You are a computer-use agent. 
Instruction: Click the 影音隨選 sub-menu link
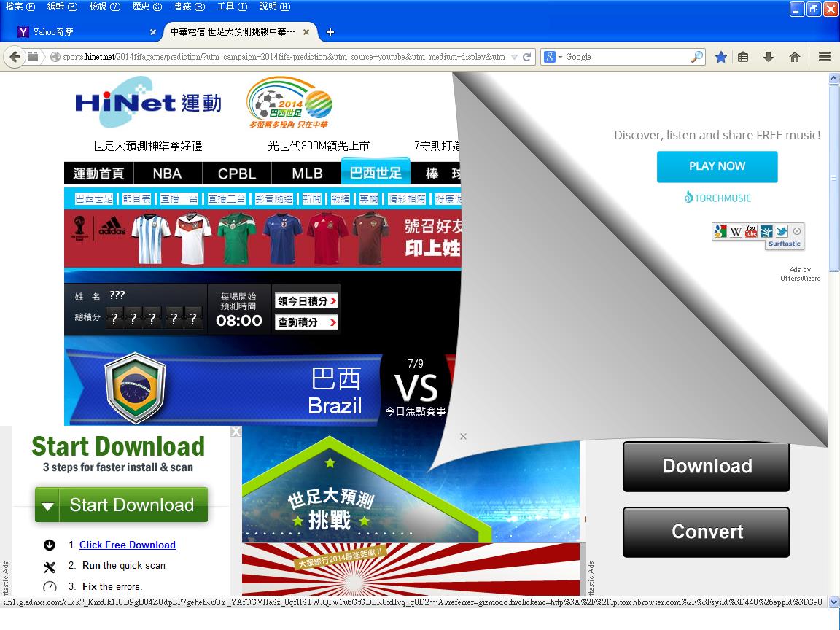coord(273,199)
